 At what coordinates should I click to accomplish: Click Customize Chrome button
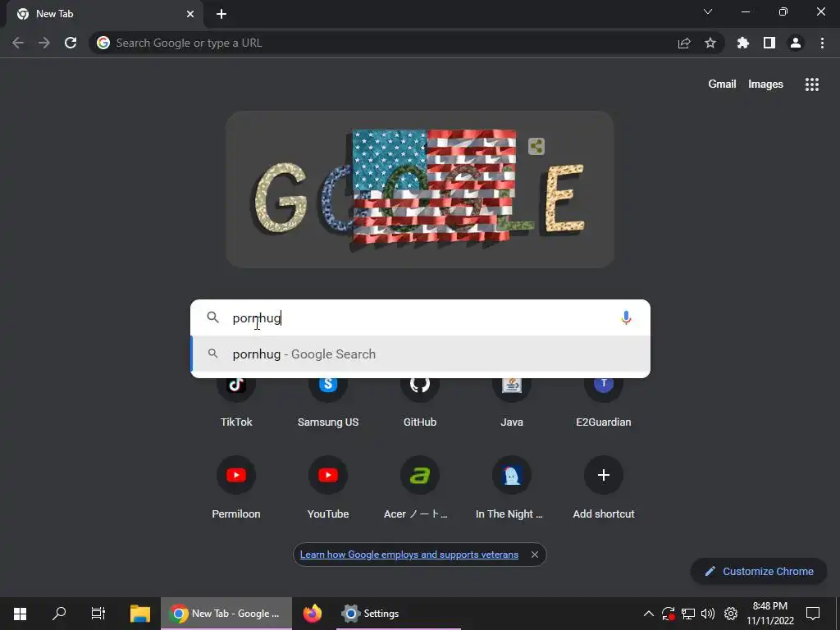[759, 571]
